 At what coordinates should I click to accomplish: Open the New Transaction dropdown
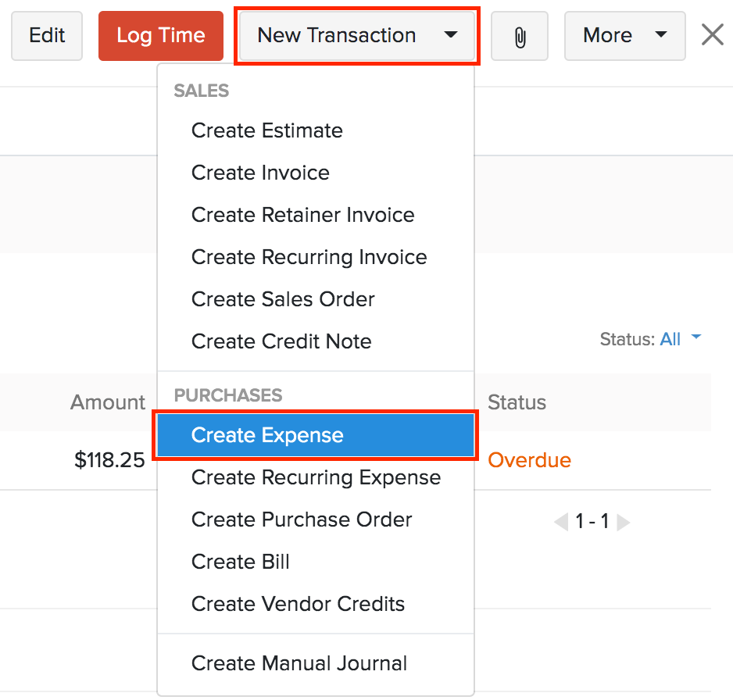[x=356, y=35]
